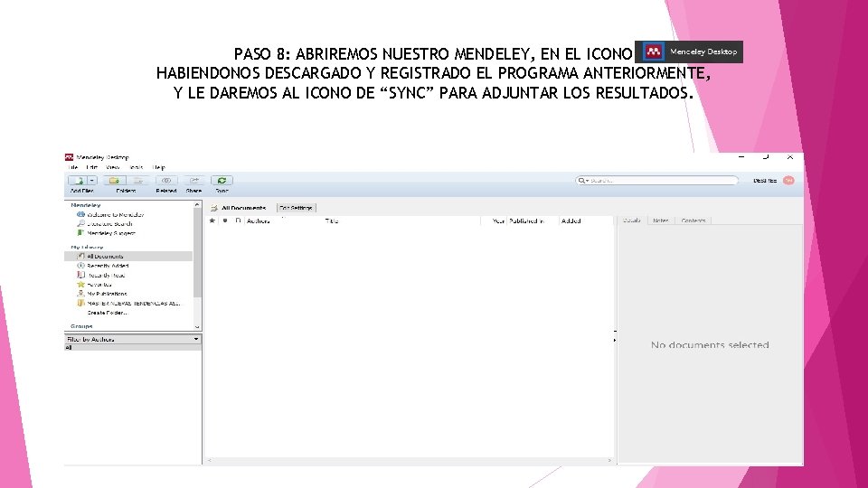Viewport: 868px width, 488px height.
Task: Click the pink user avatar icon
Action: click(x=788, y=181)
